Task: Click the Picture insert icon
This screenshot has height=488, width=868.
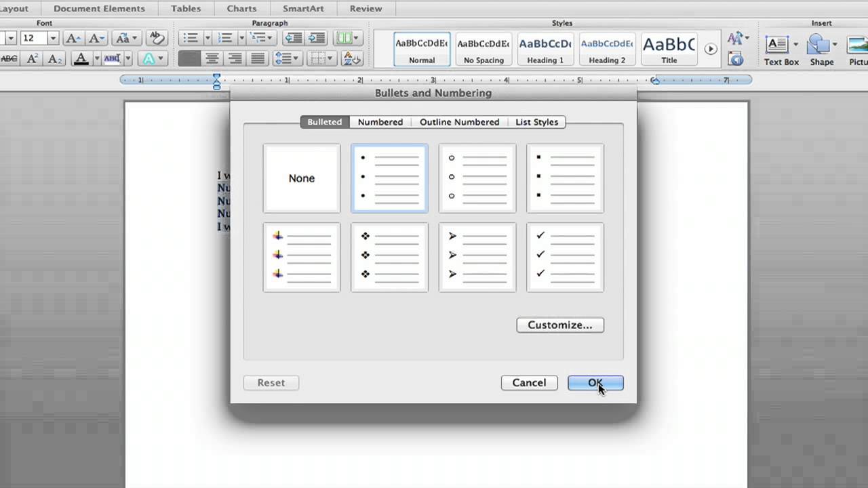Action: click(858, 49)
